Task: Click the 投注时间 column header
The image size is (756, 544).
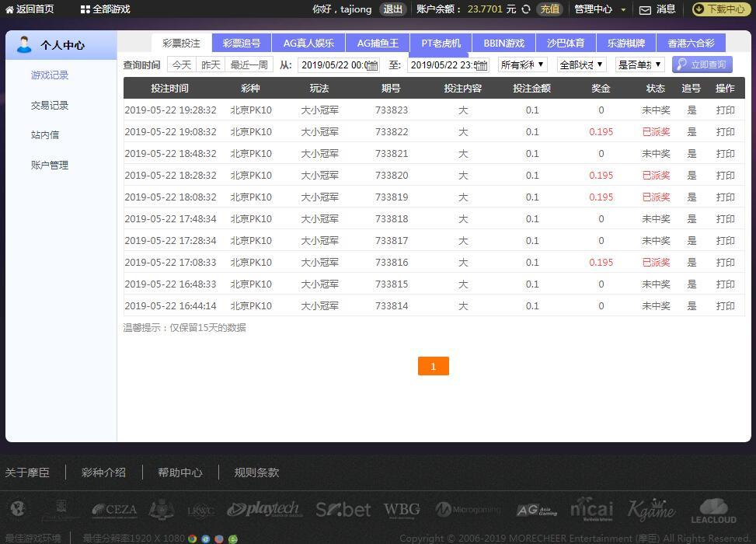Action: point(169,89)
